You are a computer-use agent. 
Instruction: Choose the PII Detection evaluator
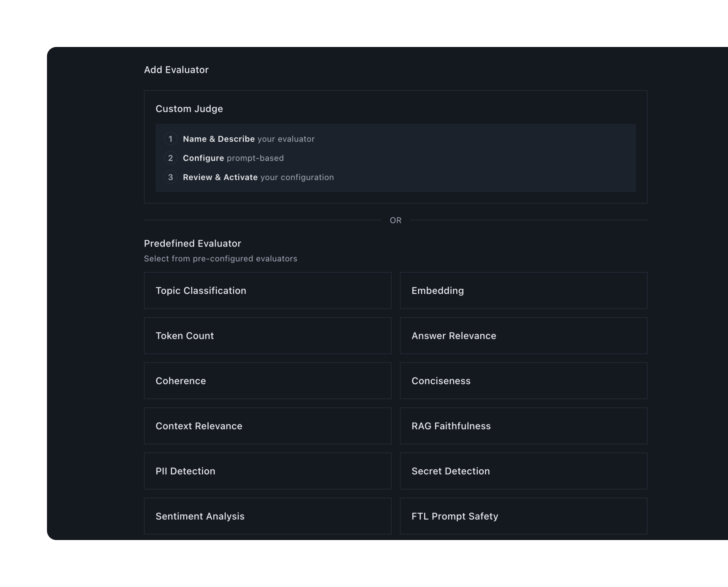click(268, 471)
